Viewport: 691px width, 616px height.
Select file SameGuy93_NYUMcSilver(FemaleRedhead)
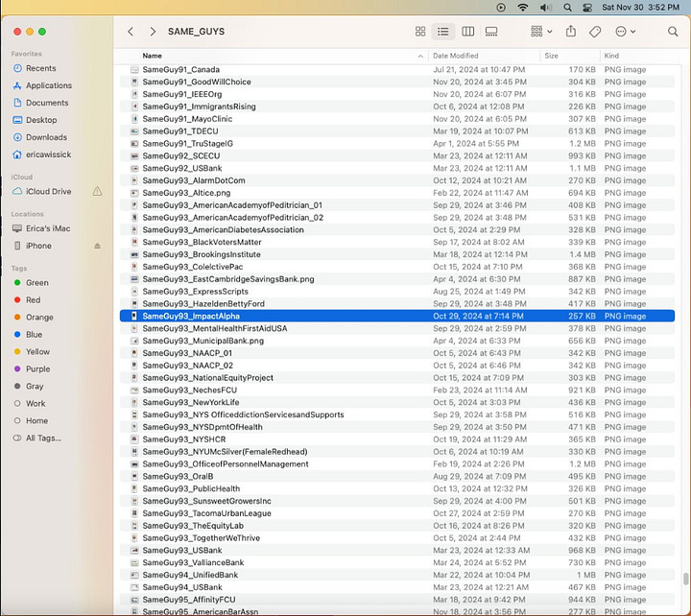coord(397,452)
